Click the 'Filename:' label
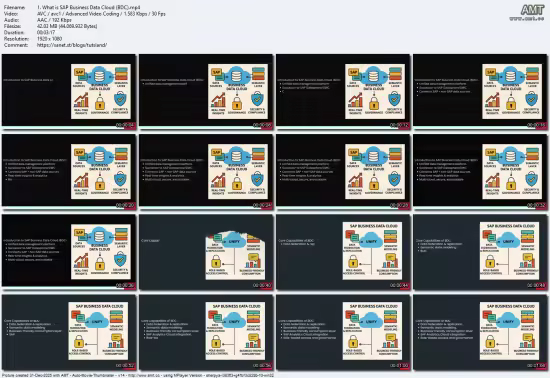 coord(14,7)
